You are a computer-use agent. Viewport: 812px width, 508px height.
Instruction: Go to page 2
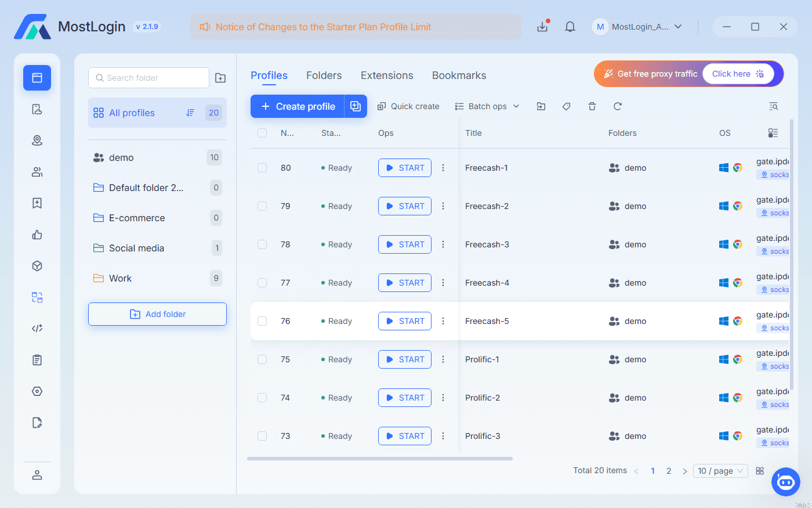669,471
